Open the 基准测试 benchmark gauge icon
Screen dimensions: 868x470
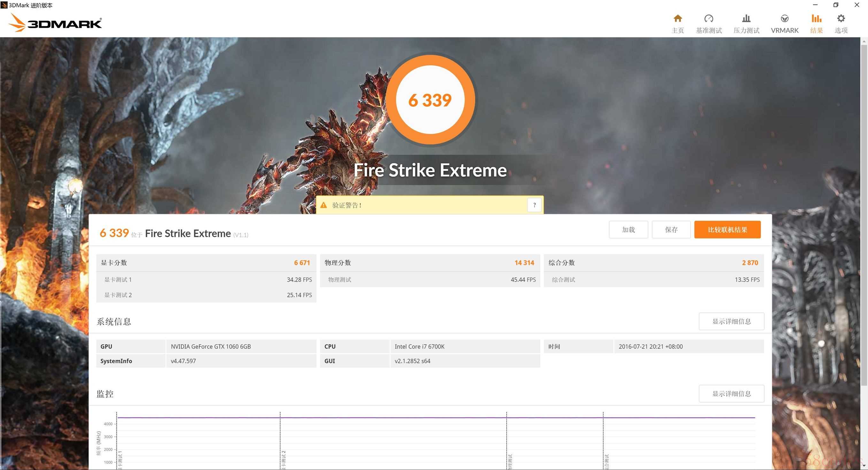click(709, 19)
